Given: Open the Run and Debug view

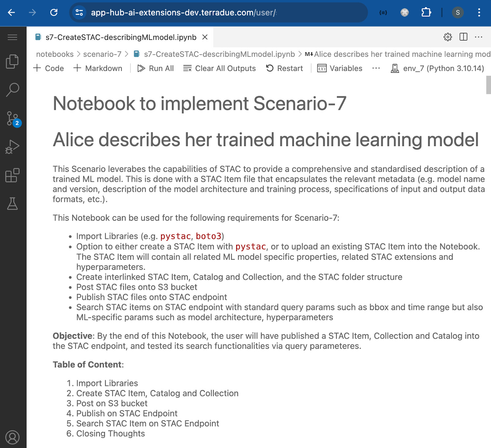Looking at the screenshot, I should 12,147.
